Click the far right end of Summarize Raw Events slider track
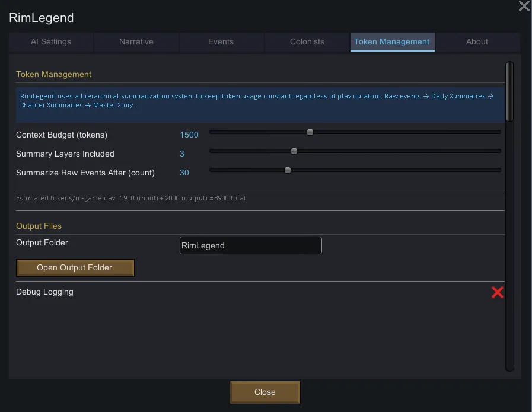Image resolution: width=532 pixels, height=412 pixels. point(499,170)
